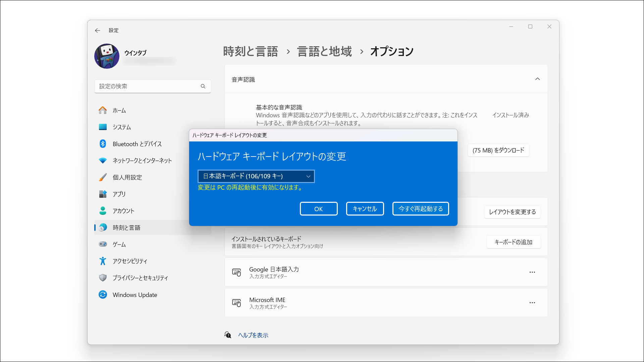The height and width of the screenshot is (362, 644).
Task: Confirm layout change with OK
Action: [318, 208]
